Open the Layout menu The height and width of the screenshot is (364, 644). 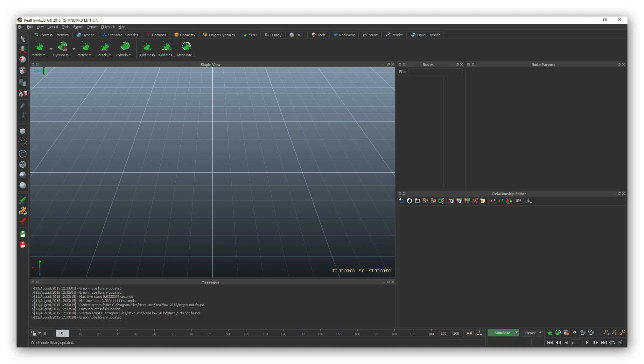[52, 27]
